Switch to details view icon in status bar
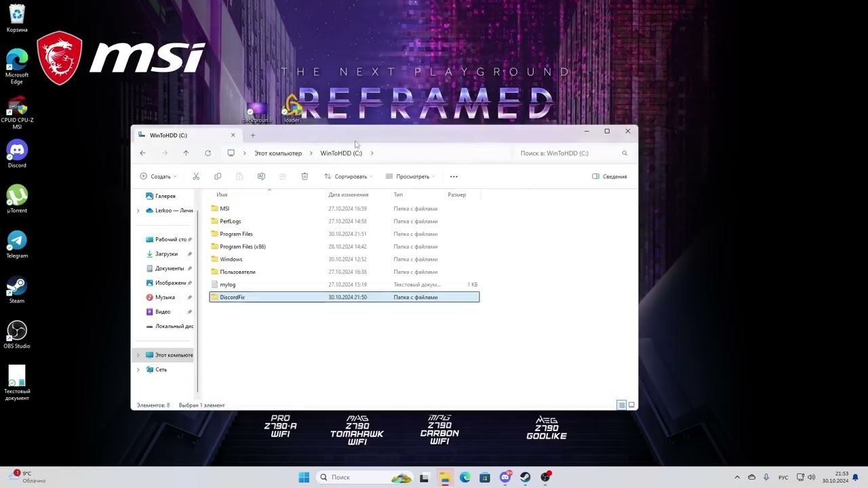868x488 pixels. pos(621,405)
